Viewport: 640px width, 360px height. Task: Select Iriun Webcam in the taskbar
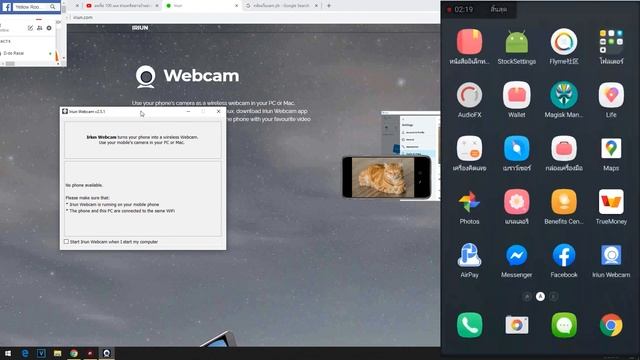point(107,353)
